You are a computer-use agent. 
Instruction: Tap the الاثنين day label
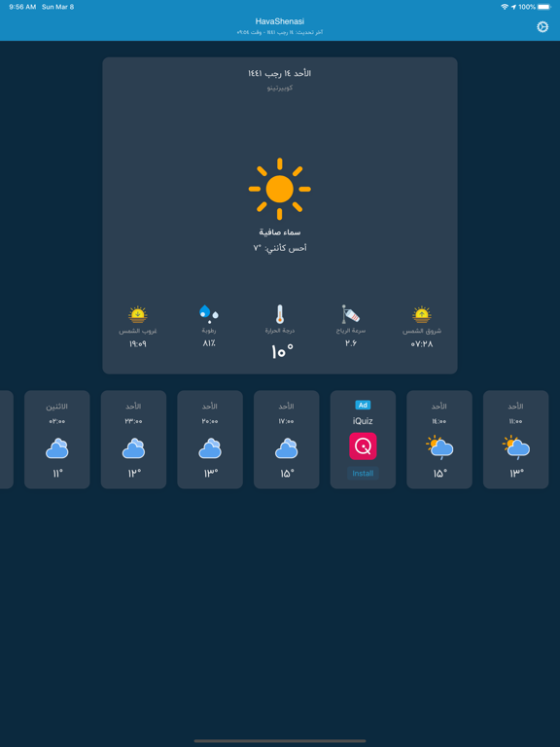click(x=57, y=407)
